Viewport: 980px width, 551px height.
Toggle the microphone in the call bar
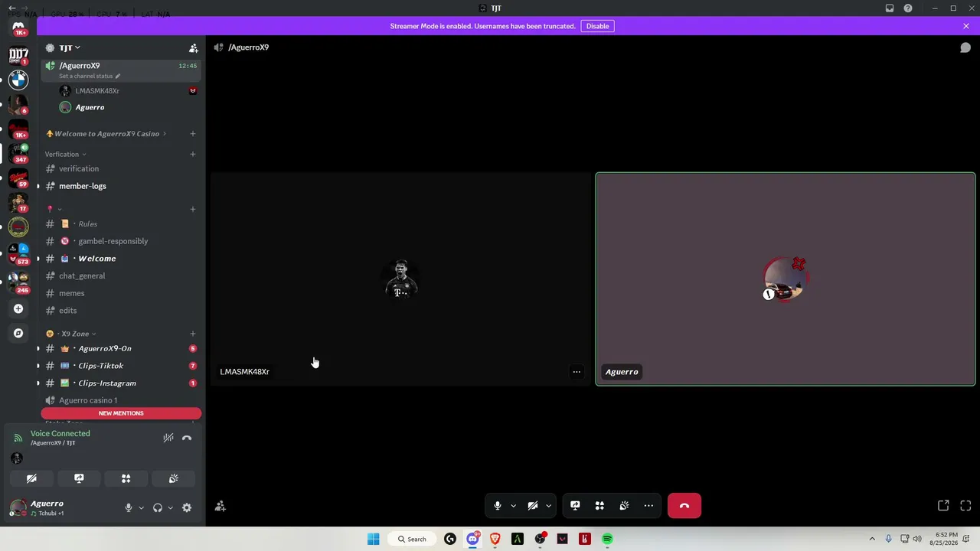tap(498, 506)
